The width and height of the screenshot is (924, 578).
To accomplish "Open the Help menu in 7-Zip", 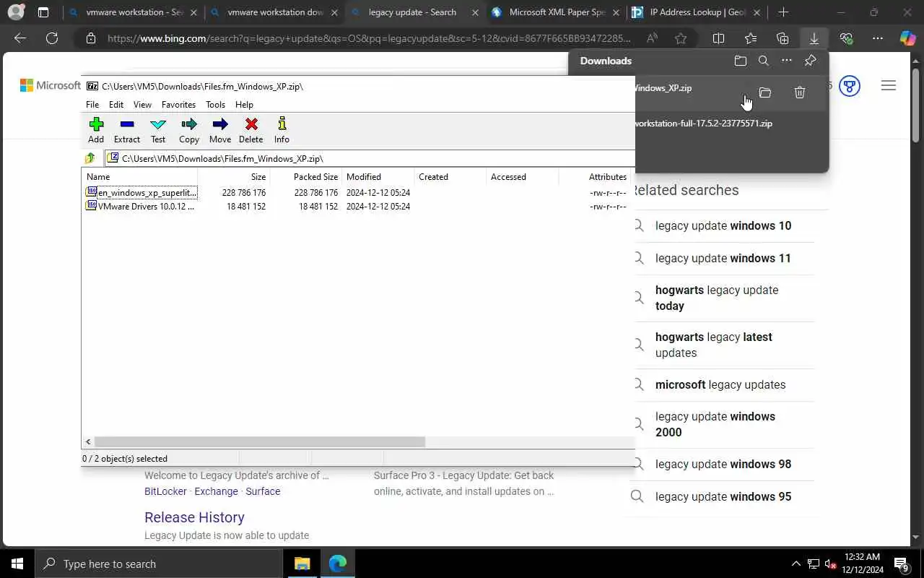I will 244,105.
